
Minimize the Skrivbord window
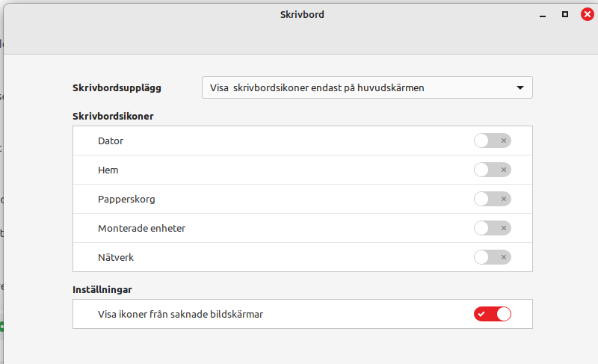click(x=543, y=14)
